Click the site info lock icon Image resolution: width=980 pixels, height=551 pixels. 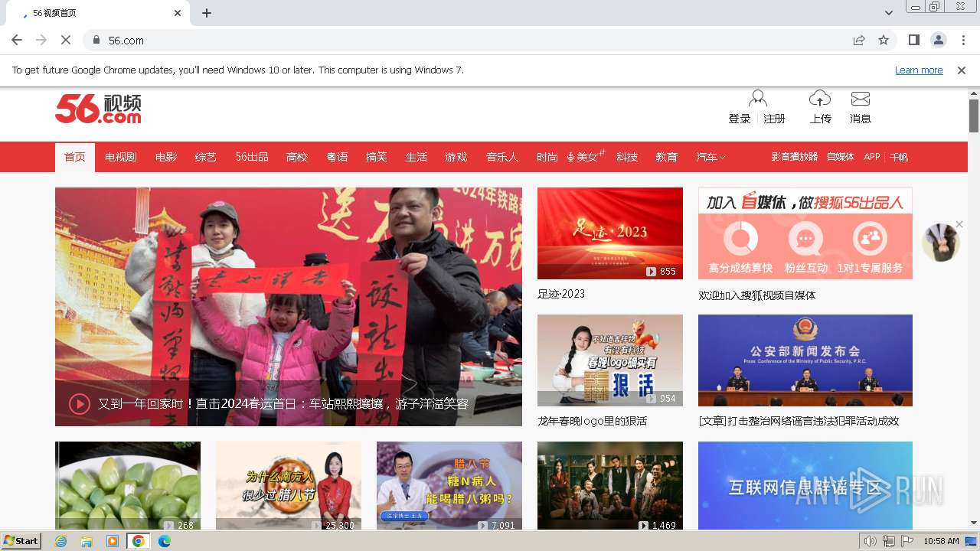(x=96, y=40)
